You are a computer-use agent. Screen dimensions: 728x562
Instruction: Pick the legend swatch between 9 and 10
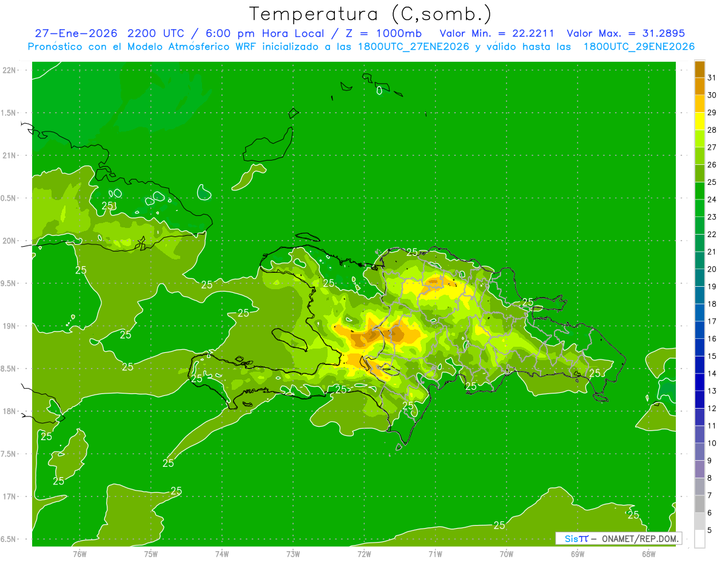(x=699, y=452)
